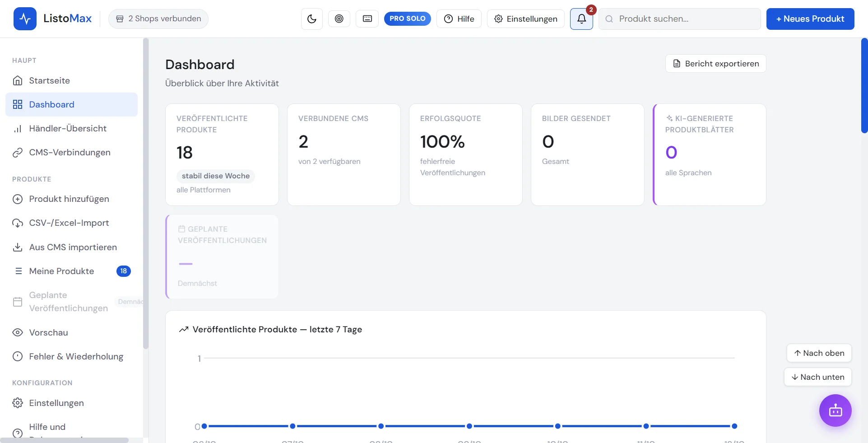Open the Hilfe button

[459, 19]
